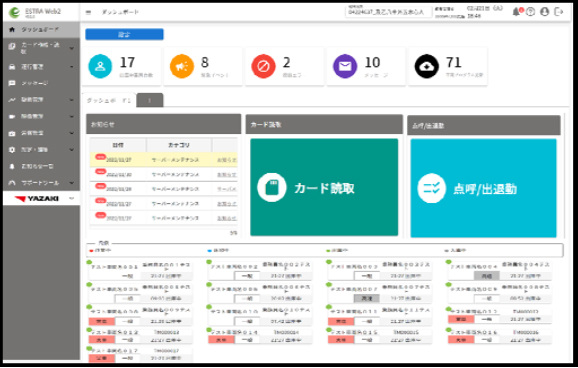Screen dimensions: 578x368
Task: Expand the chevron beside YAZAKI logo
Action: (x=72, y=199)
